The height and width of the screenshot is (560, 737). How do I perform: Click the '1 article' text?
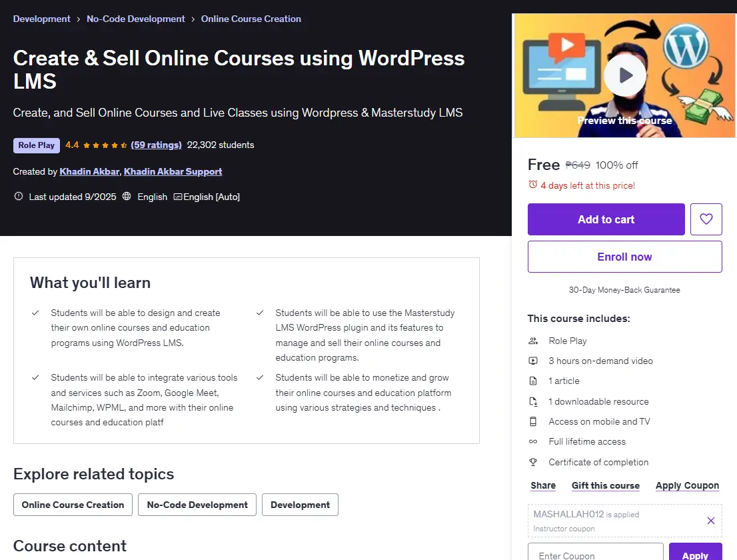coord(564,381)
